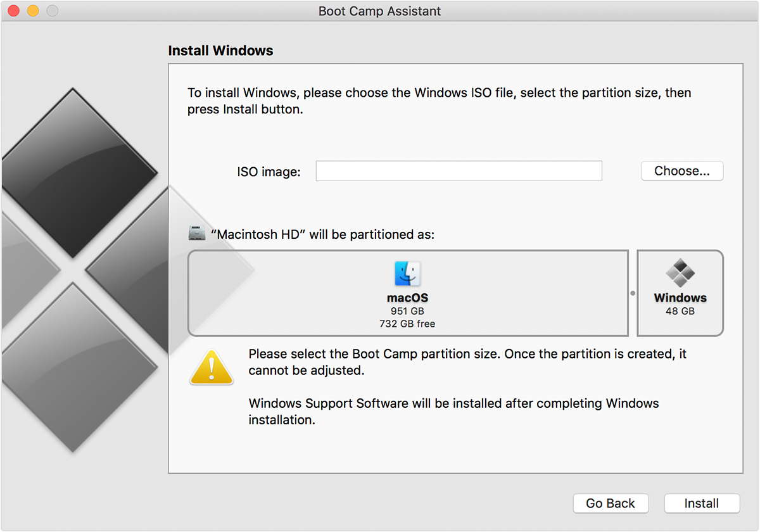Click the "macOS" partition name

(408, 298)
